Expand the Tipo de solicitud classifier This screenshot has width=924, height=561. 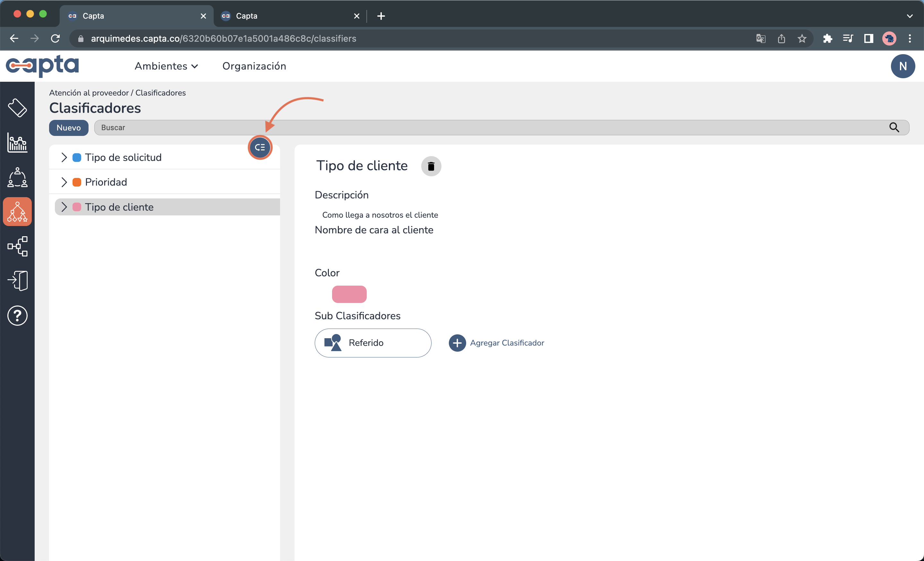pos(64,157)
